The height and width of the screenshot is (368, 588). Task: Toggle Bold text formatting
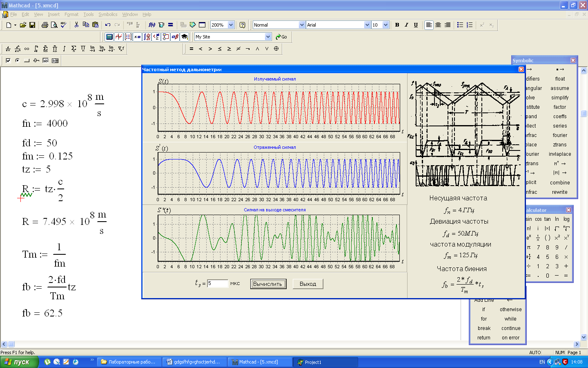click(397, 25)
